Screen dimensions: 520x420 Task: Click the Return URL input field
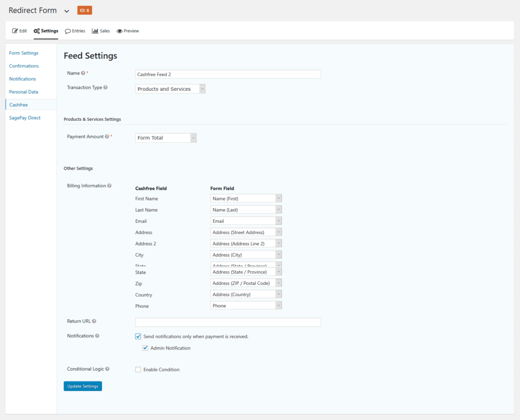coord(228,322)
